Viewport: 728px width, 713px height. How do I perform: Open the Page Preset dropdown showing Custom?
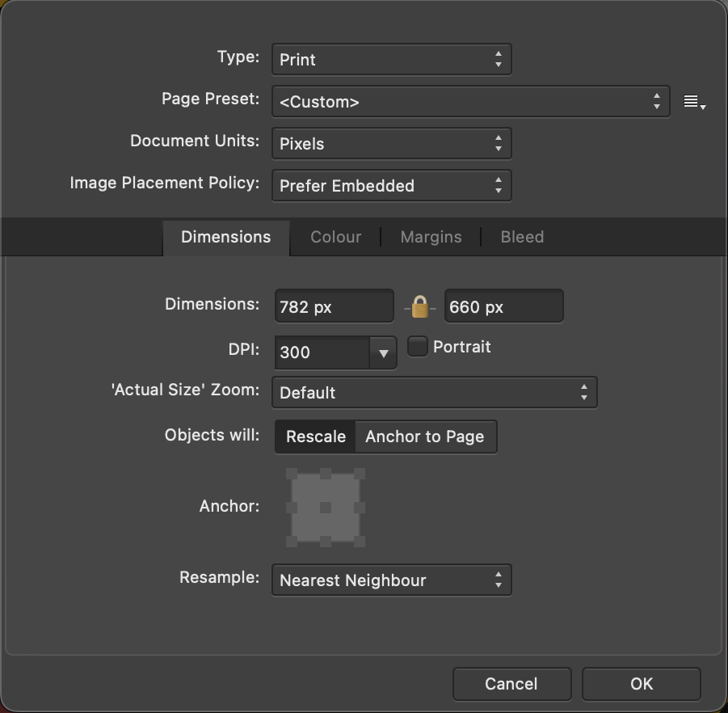pos(471,101)
